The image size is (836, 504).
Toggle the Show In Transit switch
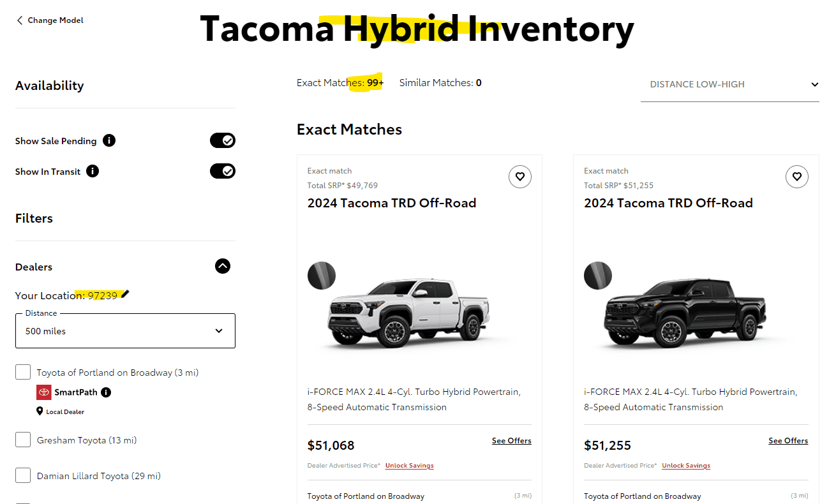[x=223, y=171]
